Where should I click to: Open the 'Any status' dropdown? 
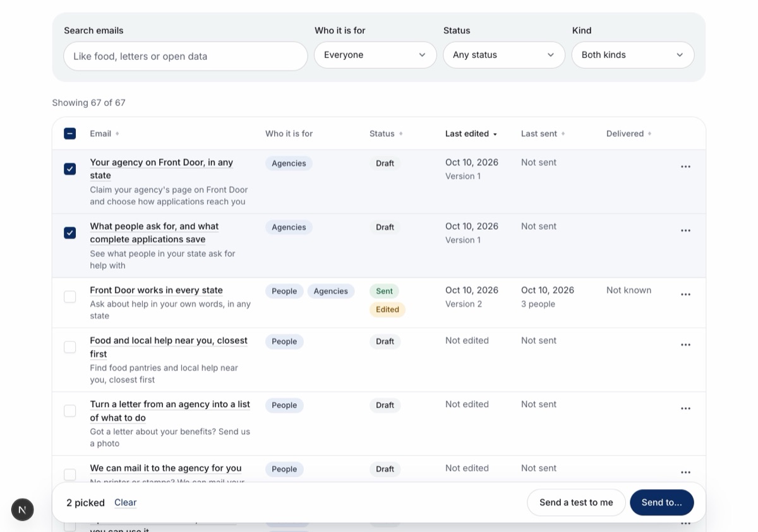[x=504, y=55]
